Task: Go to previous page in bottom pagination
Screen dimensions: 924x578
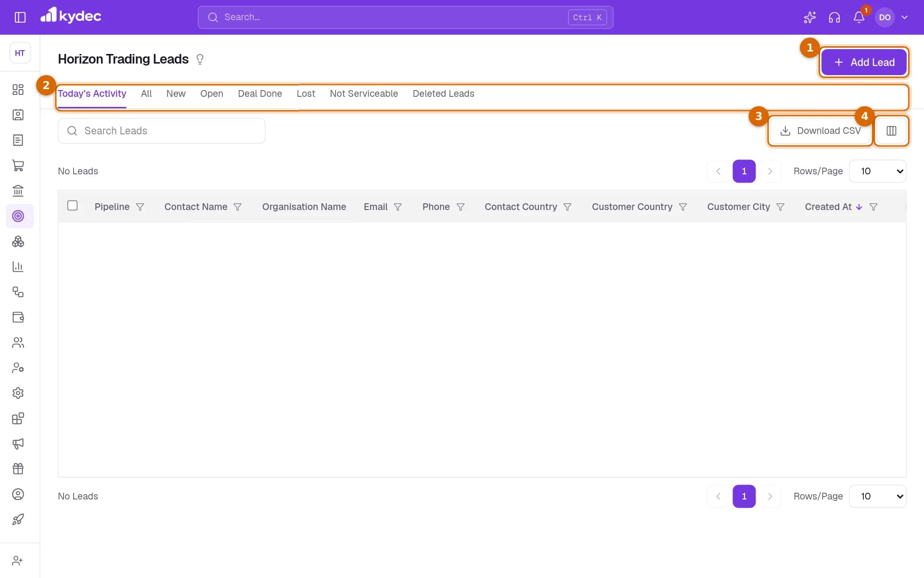Action: [x=719, y=496]
